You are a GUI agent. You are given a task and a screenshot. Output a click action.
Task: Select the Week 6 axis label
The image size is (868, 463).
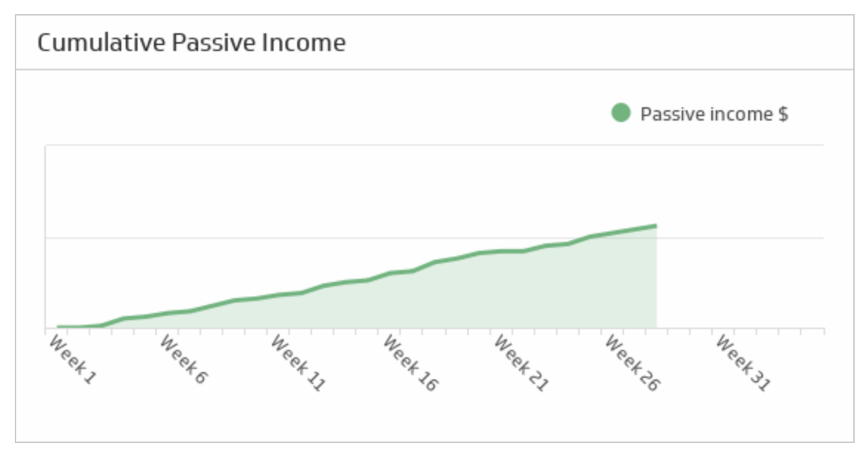[183, 359]
